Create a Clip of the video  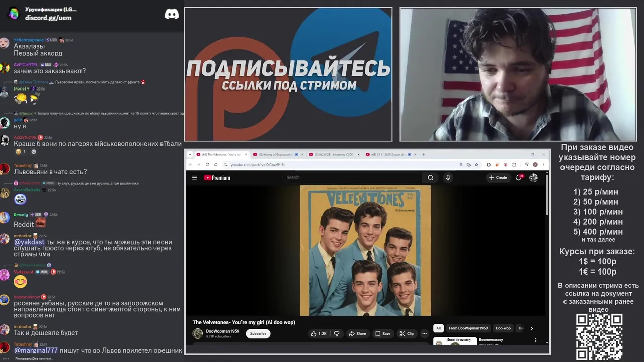point(406,333)
